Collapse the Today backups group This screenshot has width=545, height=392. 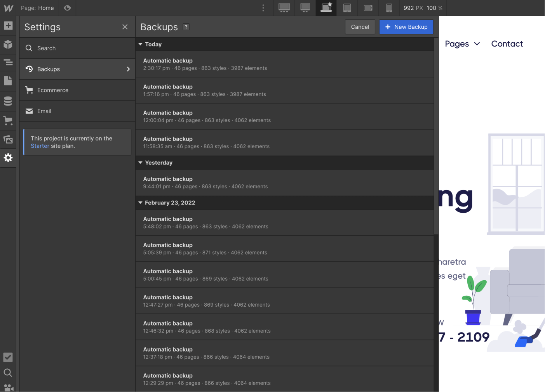[141, 44]
